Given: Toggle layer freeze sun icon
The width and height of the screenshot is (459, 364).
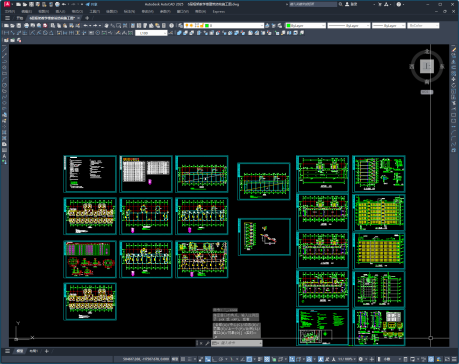Looking at the screenshot, I should click(192, 25).
